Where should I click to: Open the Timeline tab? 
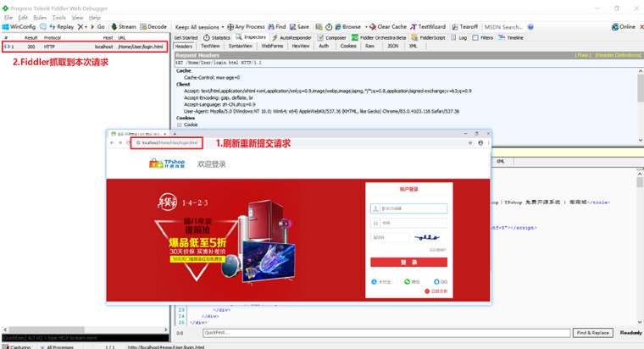510,38
